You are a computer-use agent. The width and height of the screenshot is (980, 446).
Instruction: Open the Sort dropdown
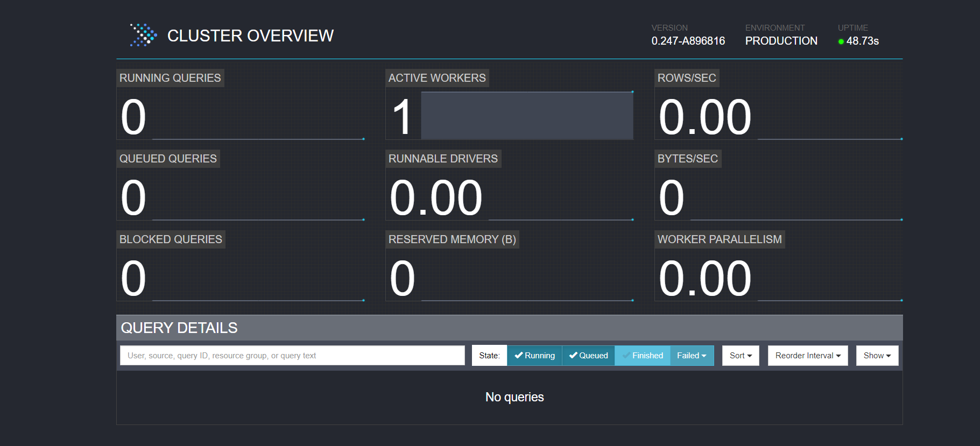741,356
